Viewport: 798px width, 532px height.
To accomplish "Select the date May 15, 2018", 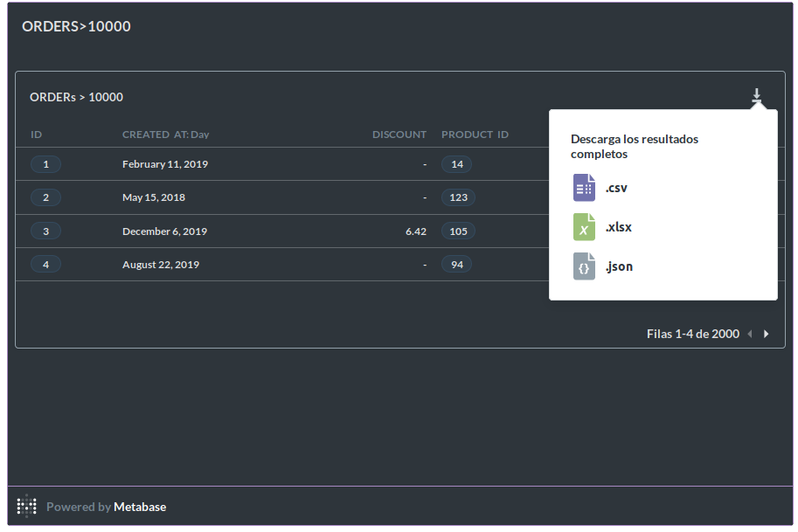I will (154, 197).
